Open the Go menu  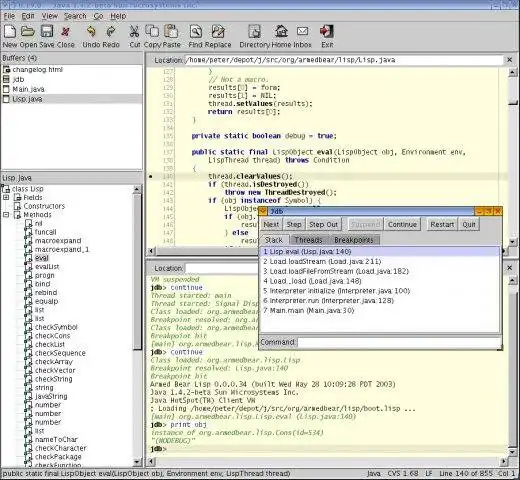[x=98, y=16]
